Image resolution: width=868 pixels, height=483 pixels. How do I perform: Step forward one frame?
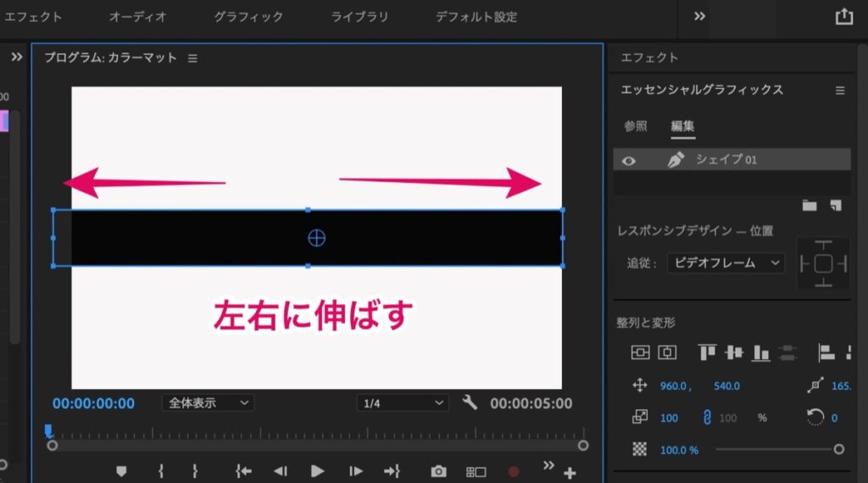point(355,471)
